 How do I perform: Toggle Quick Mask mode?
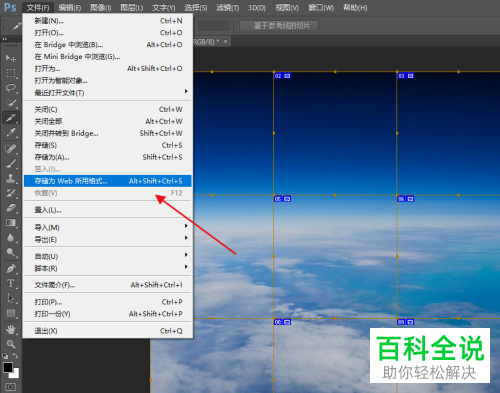(x=11, y=387)
